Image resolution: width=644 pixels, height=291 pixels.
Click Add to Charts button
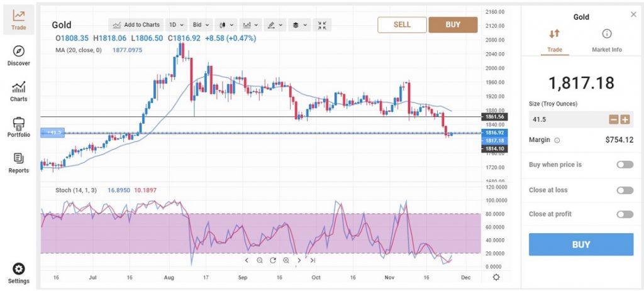(136, 25)
